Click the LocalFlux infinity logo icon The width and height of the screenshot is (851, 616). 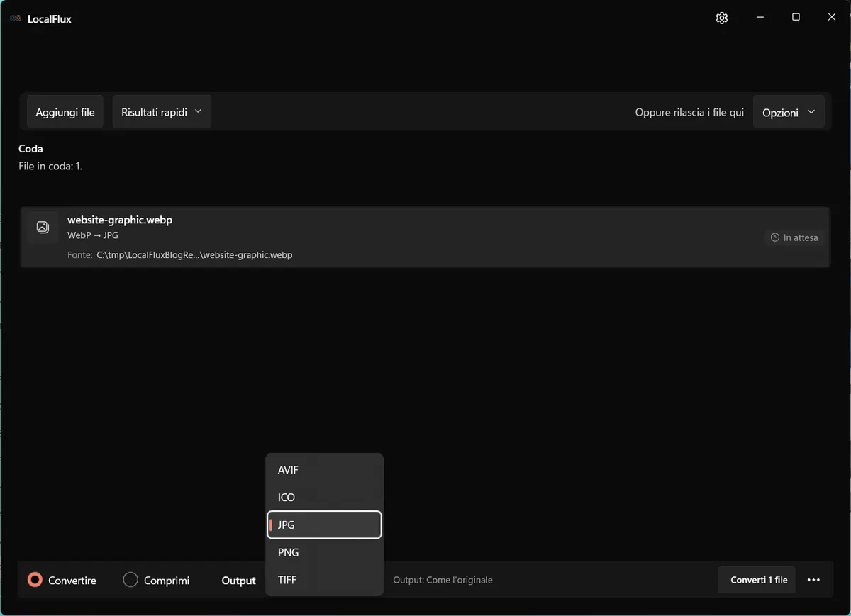(x=16, y=19)
